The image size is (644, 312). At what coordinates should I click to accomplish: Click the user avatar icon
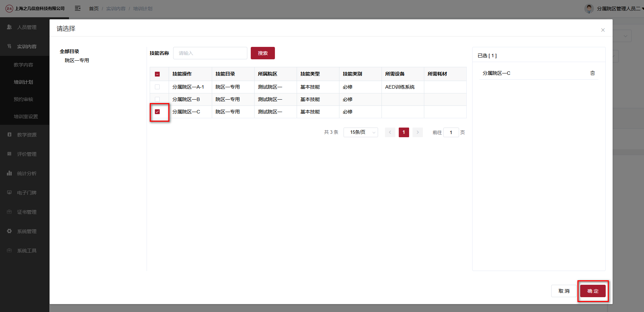[589, 8]
